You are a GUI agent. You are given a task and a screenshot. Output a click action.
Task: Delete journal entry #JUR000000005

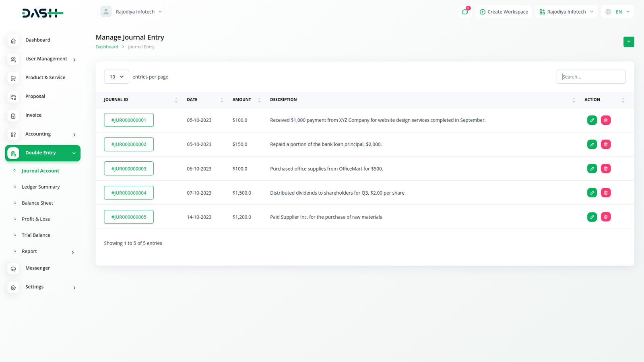(x=606, y=217)
